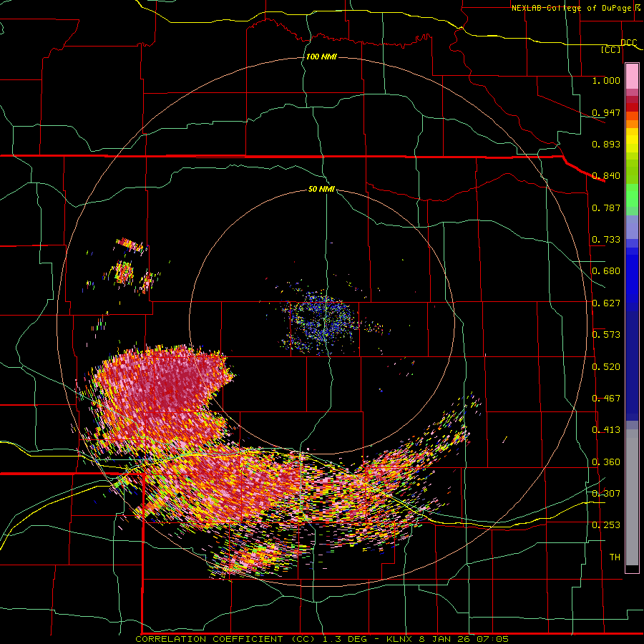
Task: Click the TH threshold label on the scale
Action: pos(615,557)
